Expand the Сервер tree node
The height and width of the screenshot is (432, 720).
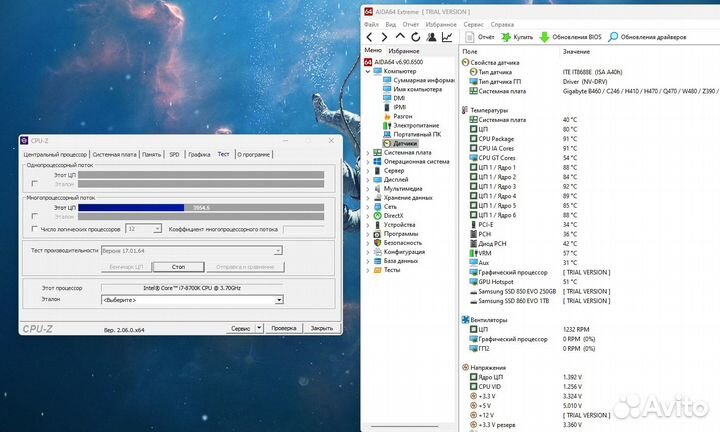(x=368, y=170)
